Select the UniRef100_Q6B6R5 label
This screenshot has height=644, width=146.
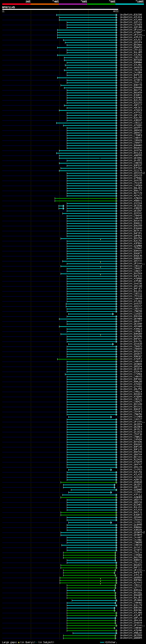tap(131, 638)
